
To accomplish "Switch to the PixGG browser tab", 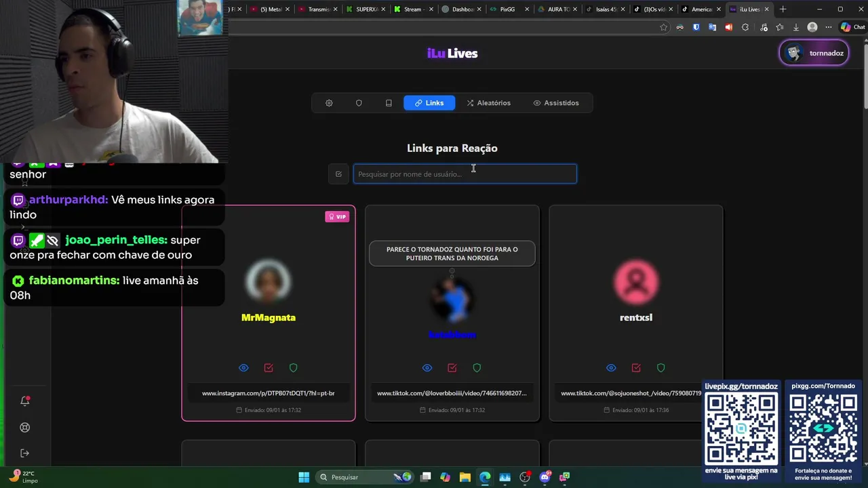I will (509, 9).
